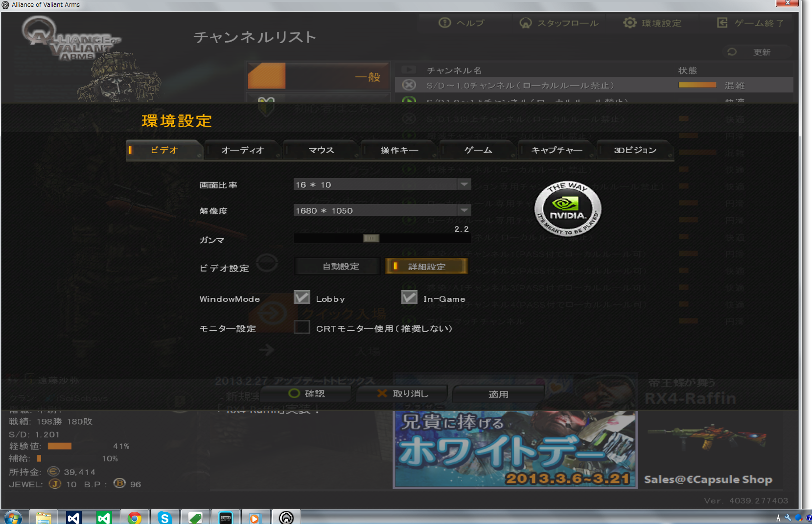812x524 pixels.
Task: Choose 詳細設定 for video settings
Action: [x=427, y=266]
